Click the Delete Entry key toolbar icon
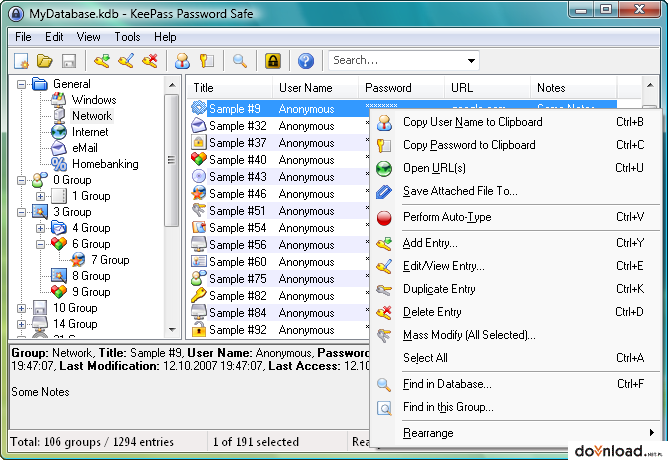The height and width of the screenshot is (460, 668). click(150, 61)
